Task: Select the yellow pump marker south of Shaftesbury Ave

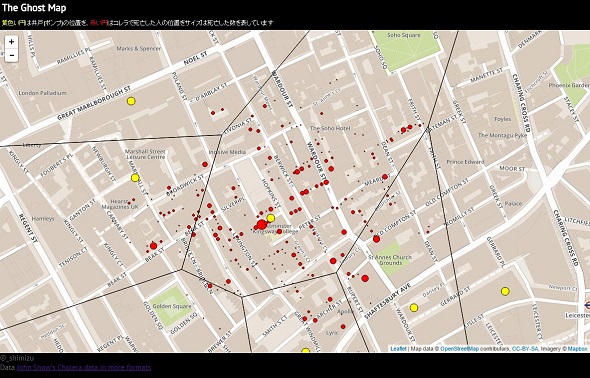Action: [414, 308]
